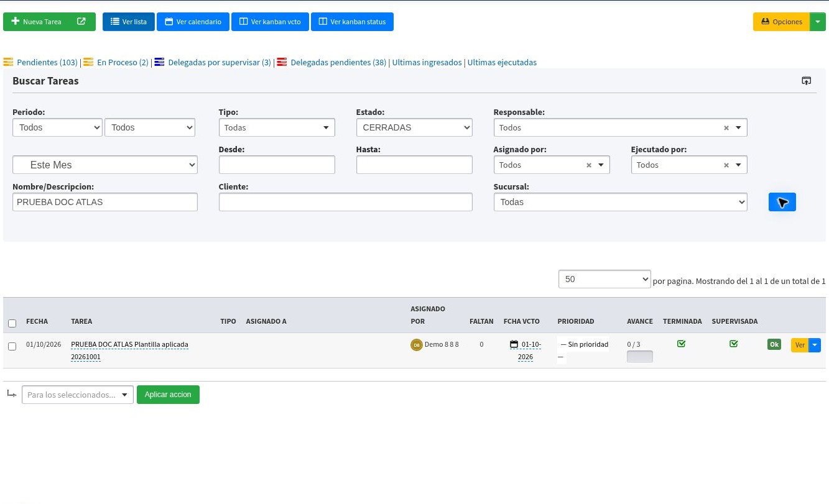Switch to Ver calendario view
Image resolution: width=829 pixels, height=504 pixels.
[x=193, y=22]
